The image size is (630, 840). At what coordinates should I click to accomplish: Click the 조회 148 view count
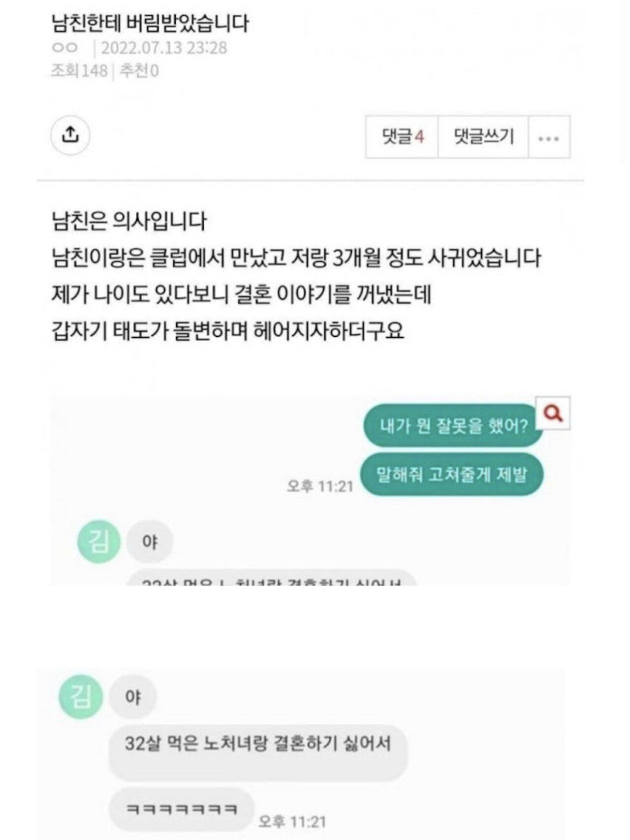(79, 71)
